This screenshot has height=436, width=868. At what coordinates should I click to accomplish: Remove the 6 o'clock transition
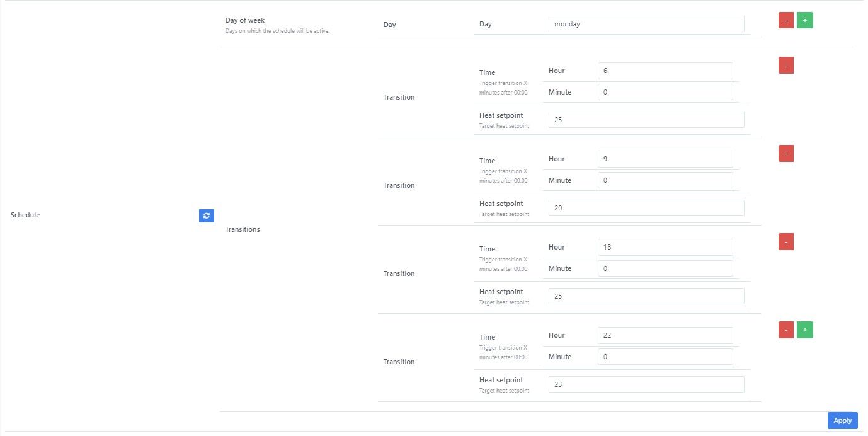pos(785,66)
